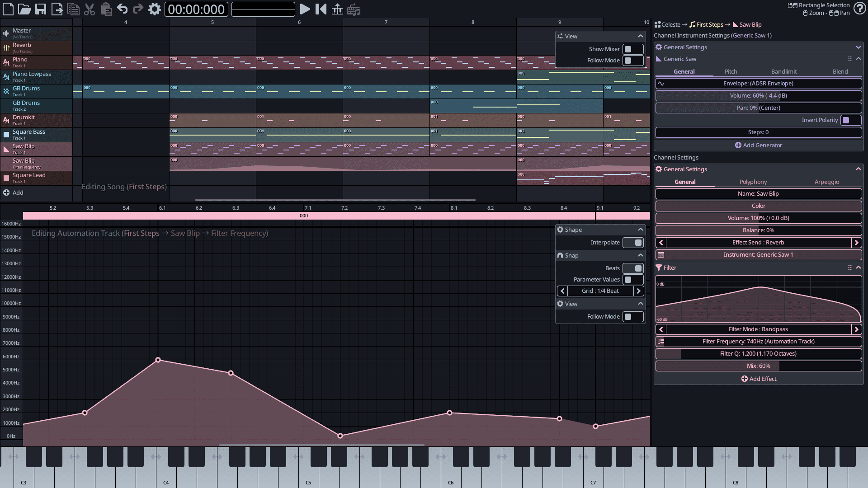Enable Parameter Values snap toggle

(632, 280)
